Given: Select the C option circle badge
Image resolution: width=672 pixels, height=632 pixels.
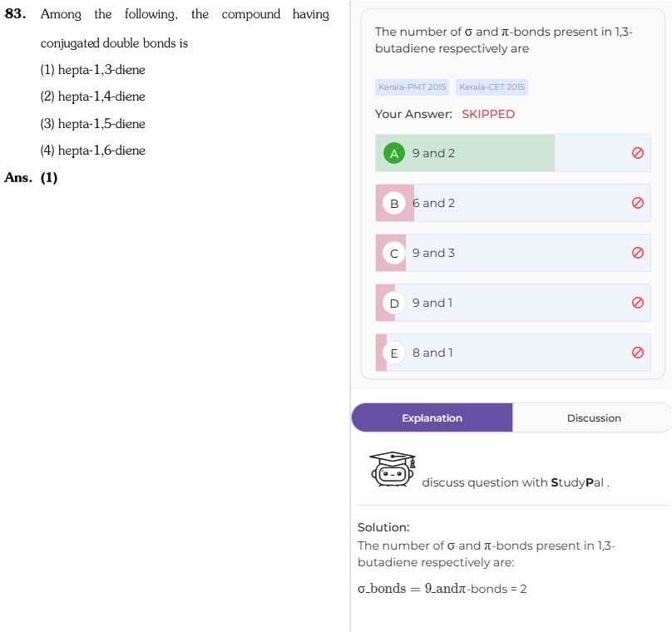Looking at the screenshot, I should click(x=394, y=254).
